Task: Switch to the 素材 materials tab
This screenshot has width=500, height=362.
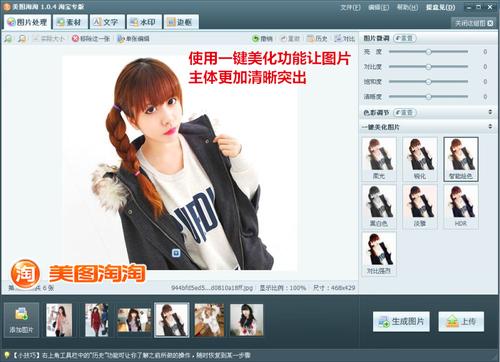Action: (x=70, y=22)
